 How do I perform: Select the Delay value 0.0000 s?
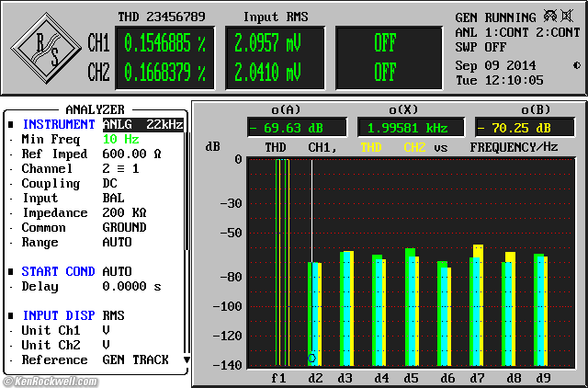(132, 286)
